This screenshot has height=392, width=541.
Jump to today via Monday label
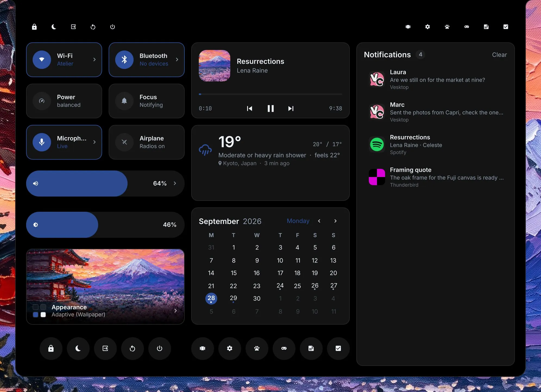298,221
